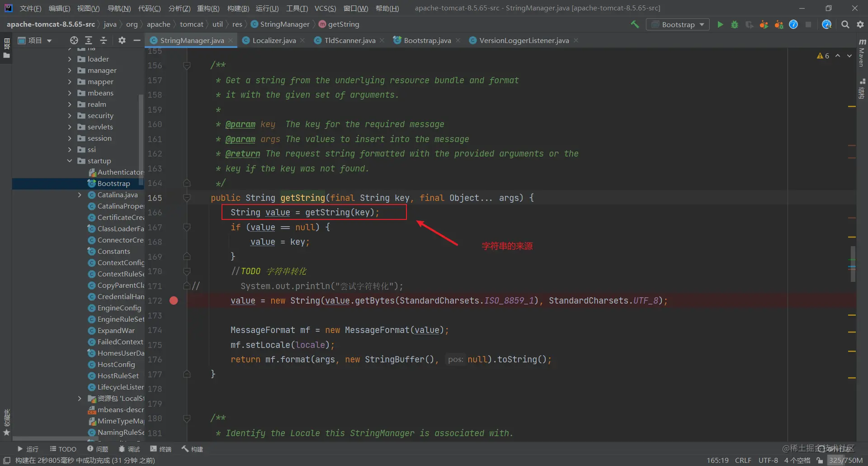Expand the security folder node
The height and width of the screenshot is (466, 868).
click(70, 115)
